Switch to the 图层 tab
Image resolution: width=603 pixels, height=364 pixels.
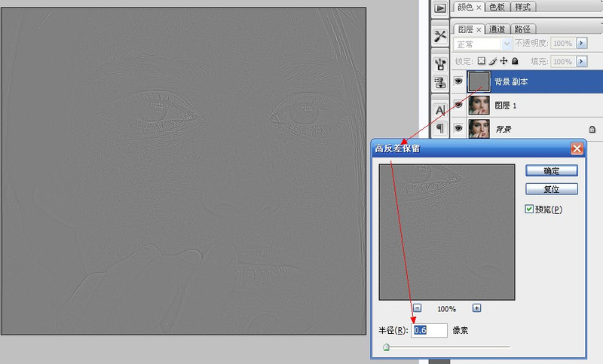tap(465, 29)
